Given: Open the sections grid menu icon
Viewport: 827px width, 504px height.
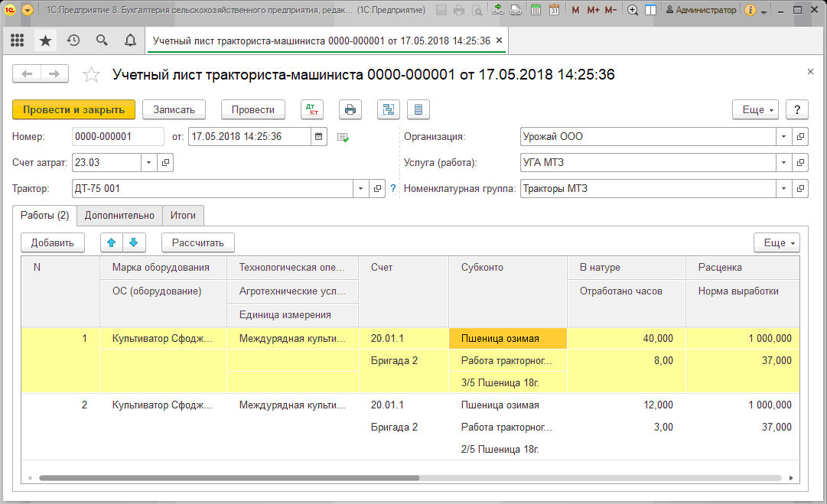Looking at the screenshot, I should click(17, 41).
